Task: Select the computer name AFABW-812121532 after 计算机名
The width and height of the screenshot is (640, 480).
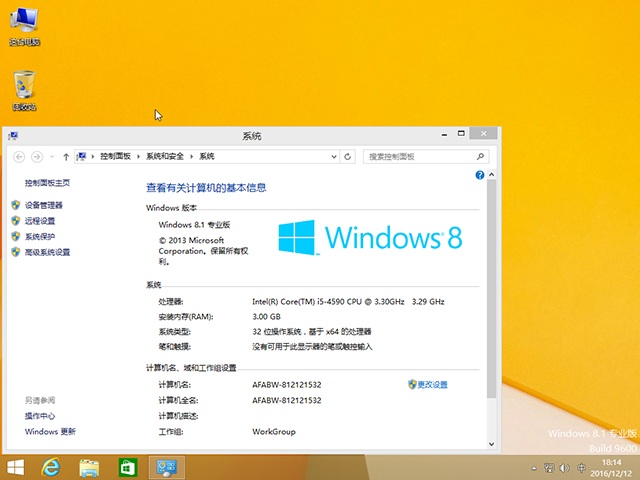Action: tap(287, 385)
